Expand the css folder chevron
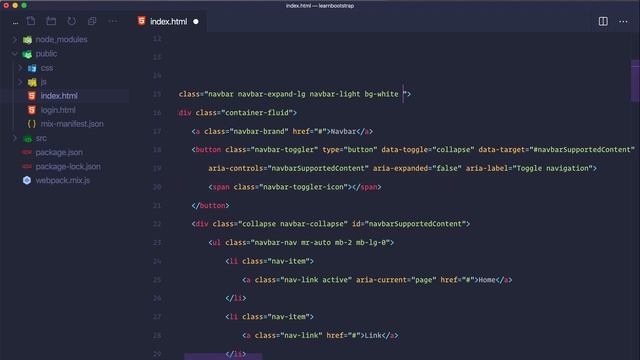This screenshot has height=360, width=640. [20, 68]
